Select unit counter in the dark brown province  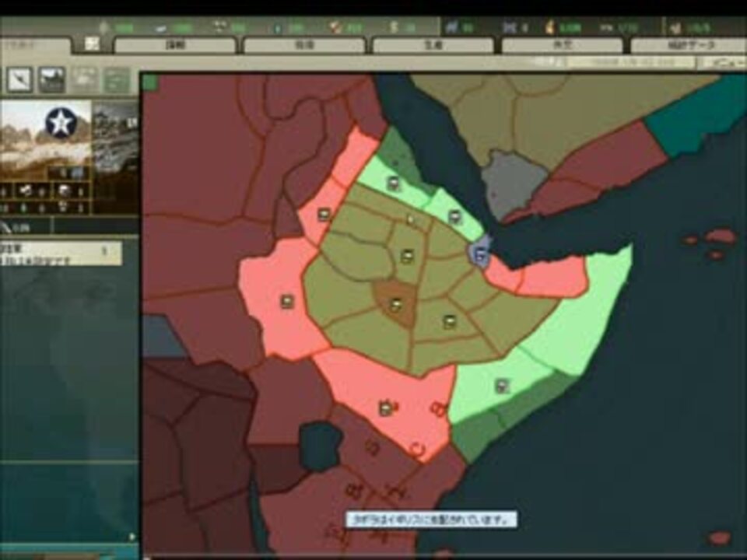pyautogui.click(x=395, y=304)
